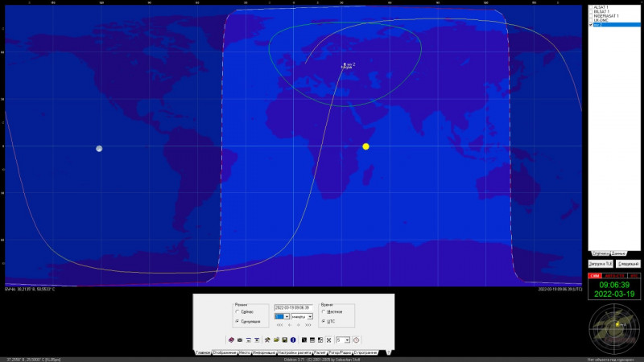Screen dimensions: 644x362
Task: Tick the NIGERIASAT 1 checkbox
Action: coord(591,16)
